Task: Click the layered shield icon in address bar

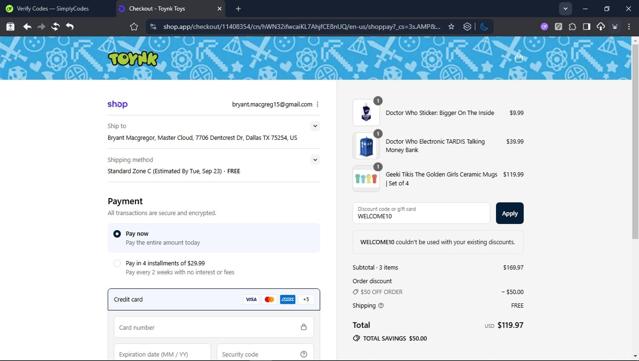Action: tap(467, 26)
